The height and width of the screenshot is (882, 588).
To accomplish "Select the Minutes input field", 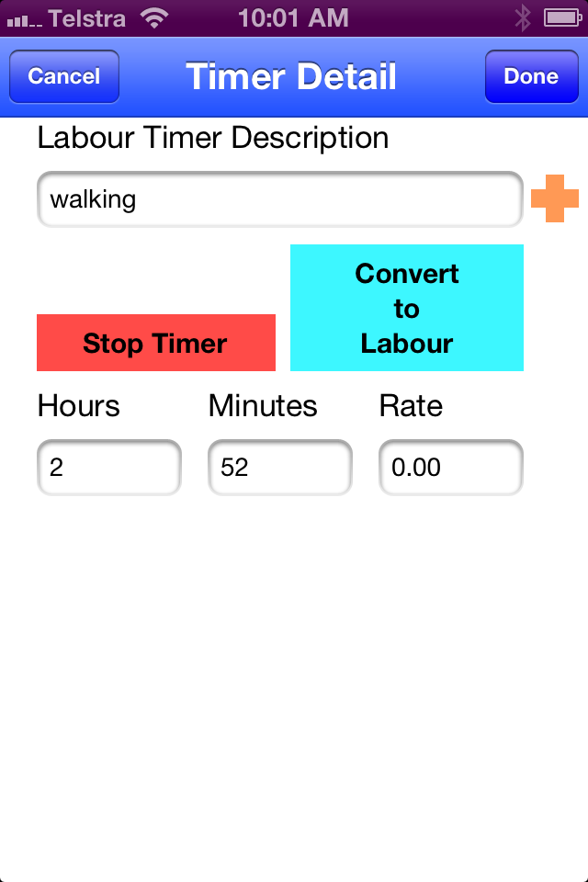I will click(279, 468).
